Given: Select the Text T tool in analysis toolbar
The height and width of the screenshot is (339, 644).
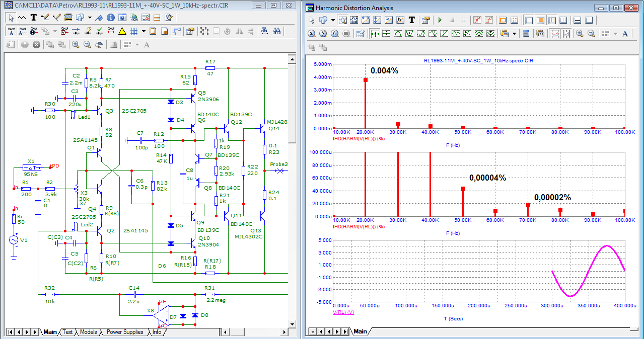Looking at the screenshot, I should [x=412, y=20].
